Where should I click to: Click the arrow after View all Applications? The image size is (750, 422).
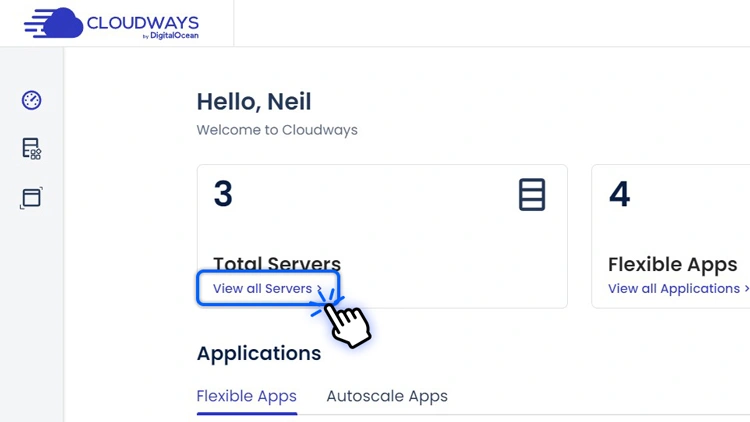(746, 289)
